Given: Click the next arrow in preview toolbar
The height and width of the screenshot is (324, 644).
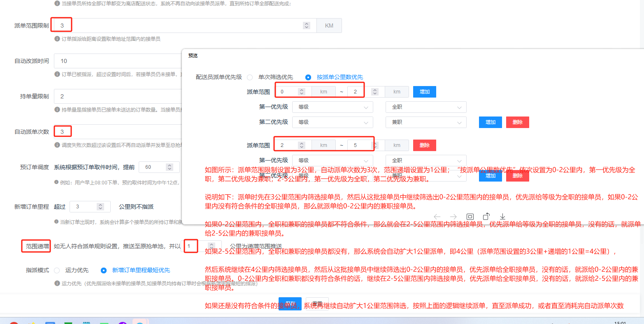Looking at the screenshot, I should coord(453,217).
